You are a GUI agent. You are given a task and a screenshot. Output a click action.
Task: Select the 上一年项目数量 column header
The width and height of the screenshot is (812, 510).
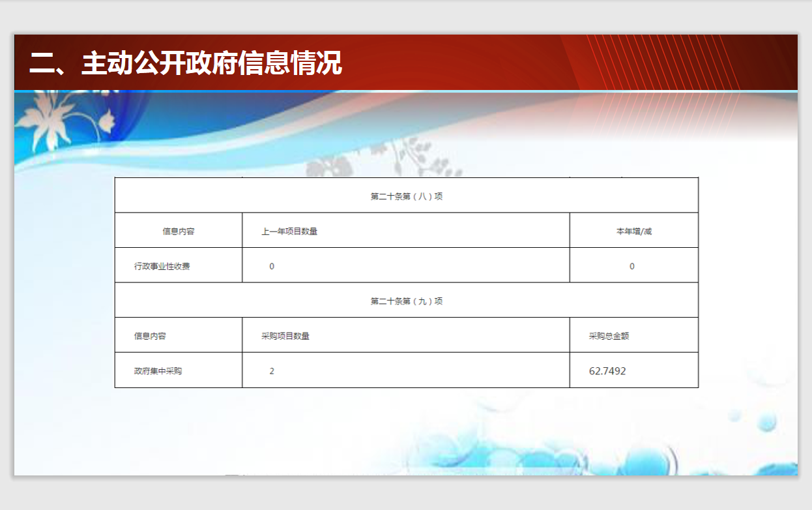coord(289,231)
